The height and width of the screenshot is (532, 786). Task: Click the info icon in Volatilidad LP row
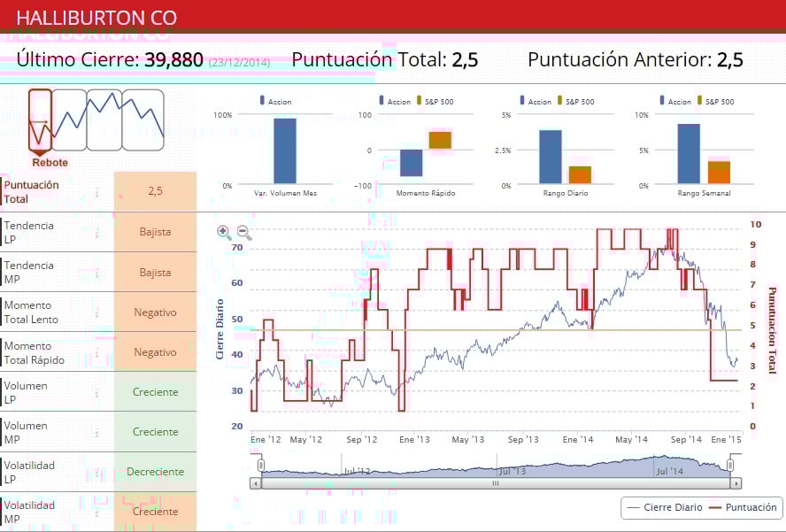(97, 473)
